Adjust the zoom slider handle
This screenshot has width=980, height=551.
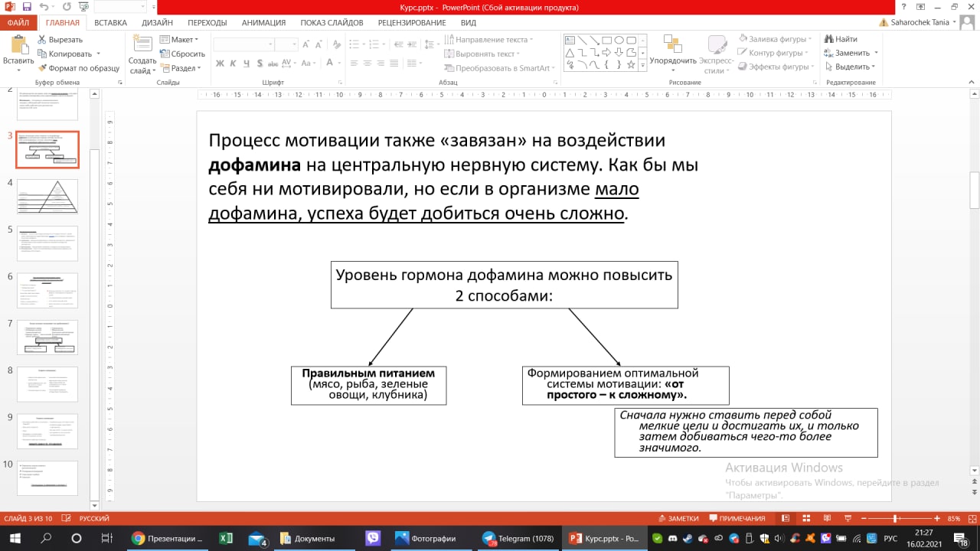click(x=895, y=518)
